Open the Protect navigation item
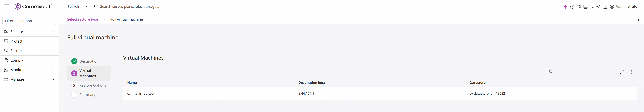644x112 pixels. pyautogui.click(x=30, y=41)
